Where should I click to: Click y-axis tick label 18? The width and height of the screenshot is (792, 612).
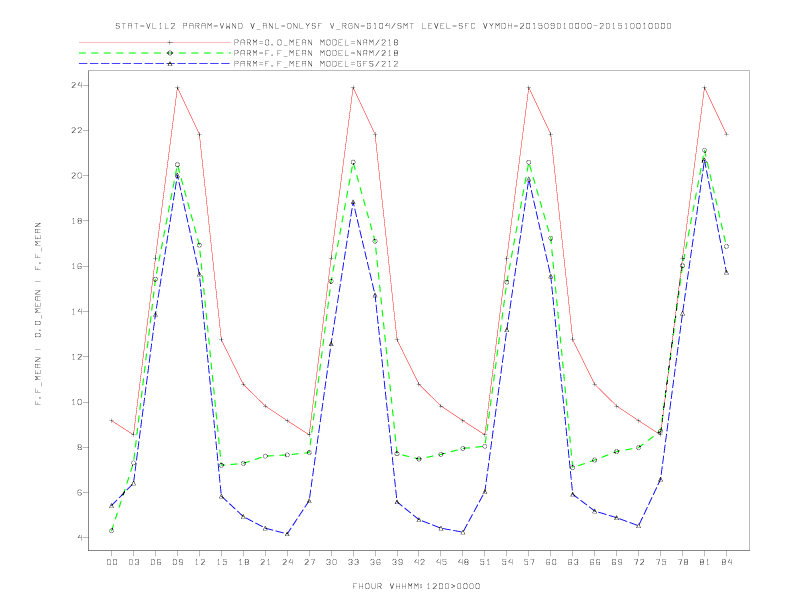tap(76, 221)
